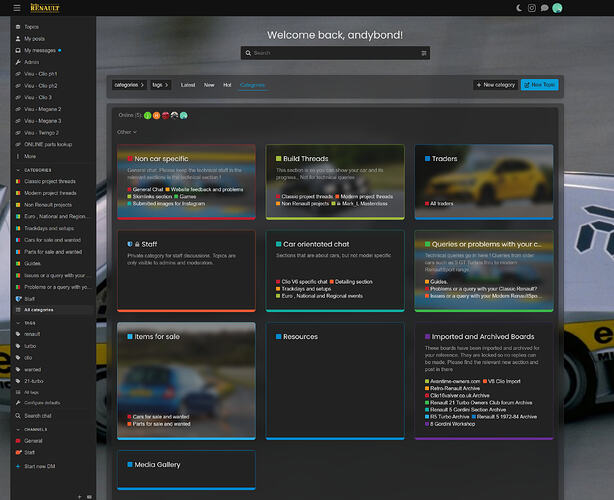
Task: Switch to the New tab
Action: pos(209,85)
